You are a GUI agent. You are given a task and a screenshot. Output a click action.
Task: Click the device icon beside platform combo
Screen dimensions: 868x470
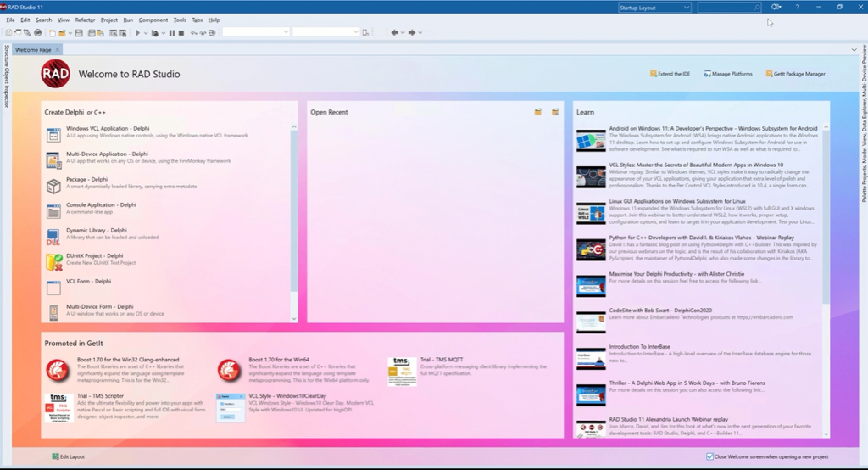tap(365, 33)
